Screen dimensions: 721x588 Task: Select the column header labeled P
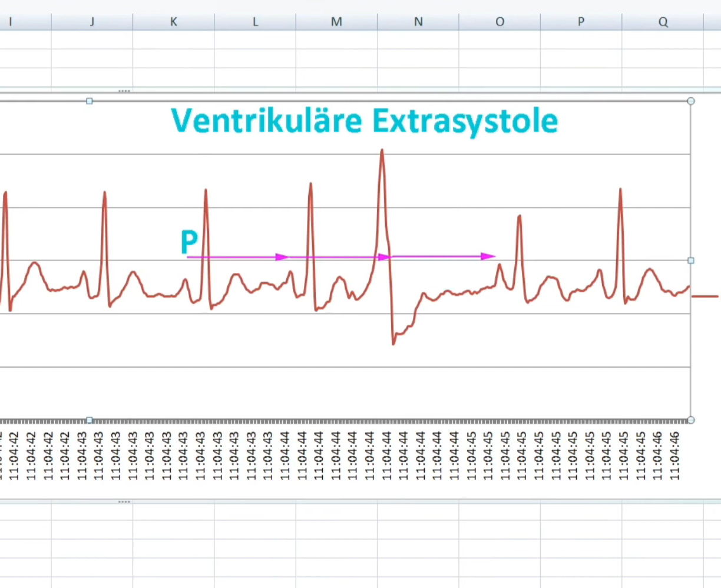click(x=581, y=22)
